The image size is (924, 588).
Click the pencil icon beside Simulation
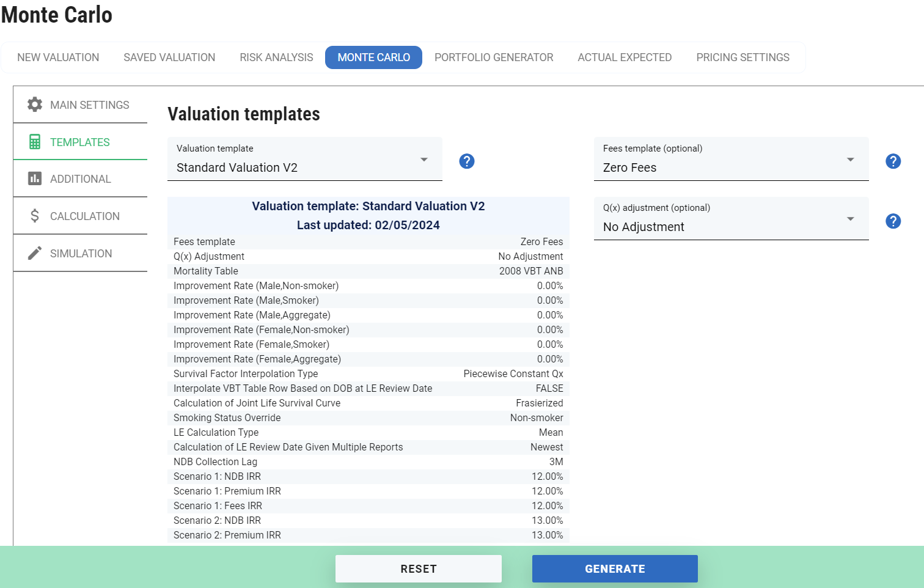tap(35, 253)
